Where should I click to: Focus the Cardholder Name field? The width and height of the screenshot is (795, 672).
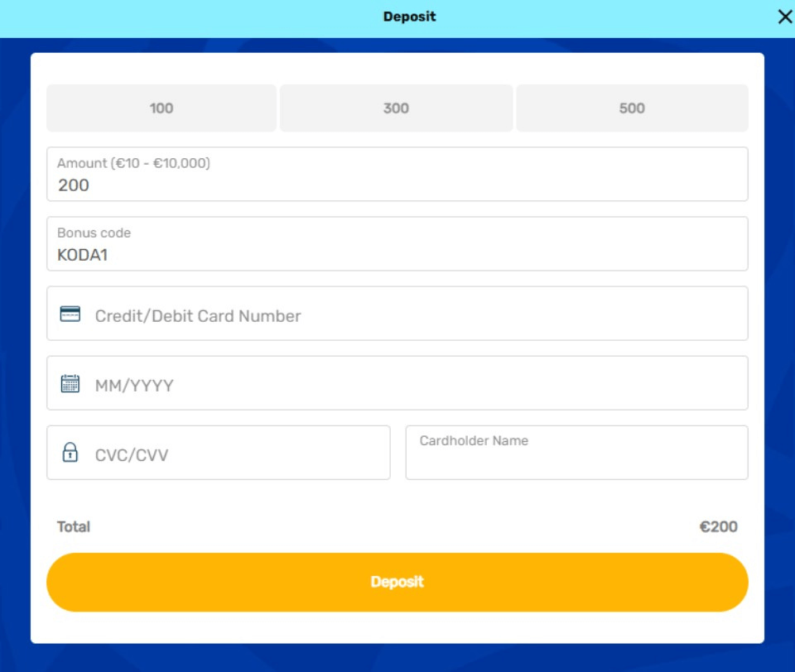click(x=576, y=459)
